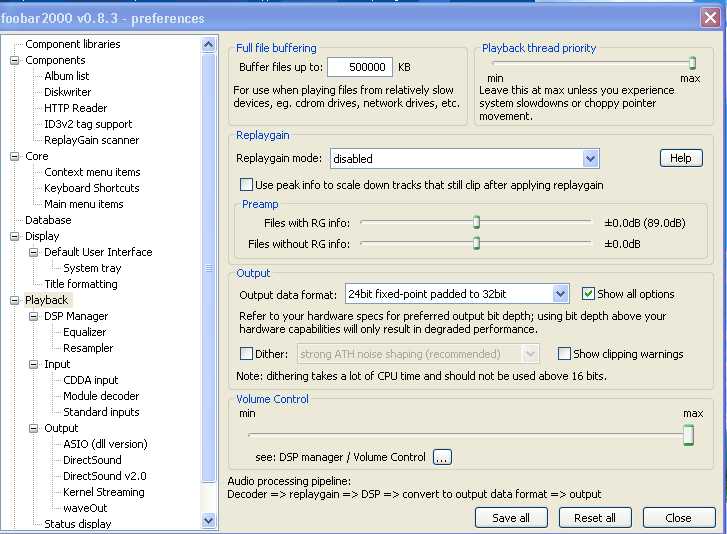This screenshot has width=727, height=534.
Task: Click the Reset all button
Action: pyautogui.click(x=595, y=518)
